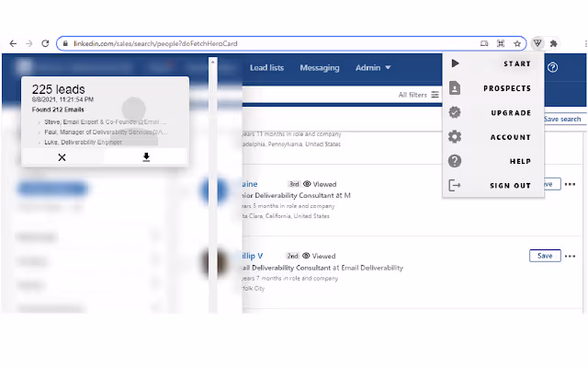Click the verified badge icon beside UPGRADE
The width and height of the screenshot is (588, 368).
tap(455, 112)
